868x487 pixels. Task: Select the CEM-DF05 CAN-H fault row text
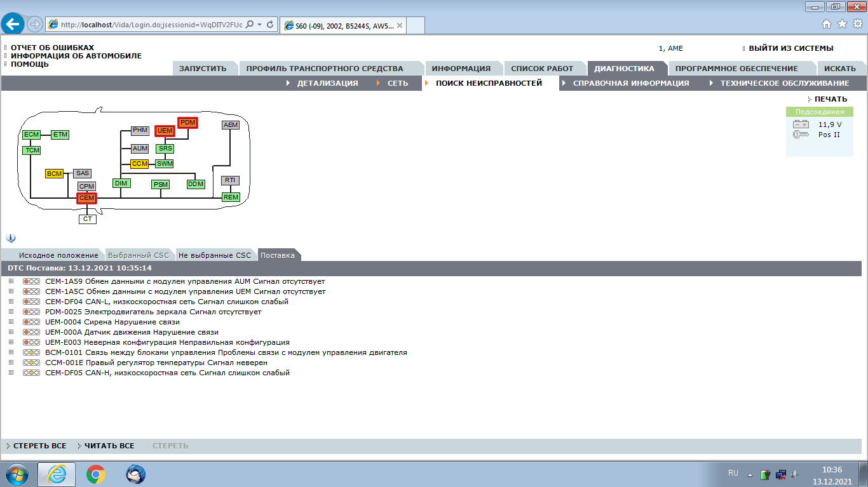tap(168, 373)
